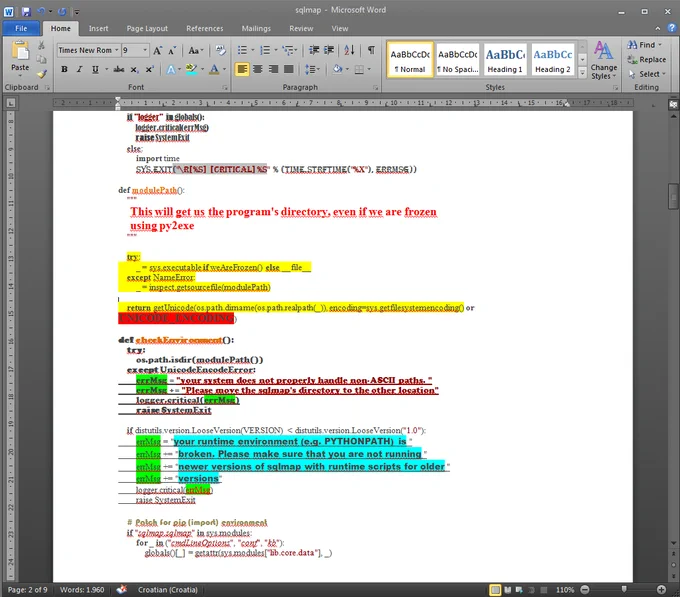This screenshot has width=680, height=597.
Task: Toggle show paragraph marks pilcrow
Action: click(371, 50)
